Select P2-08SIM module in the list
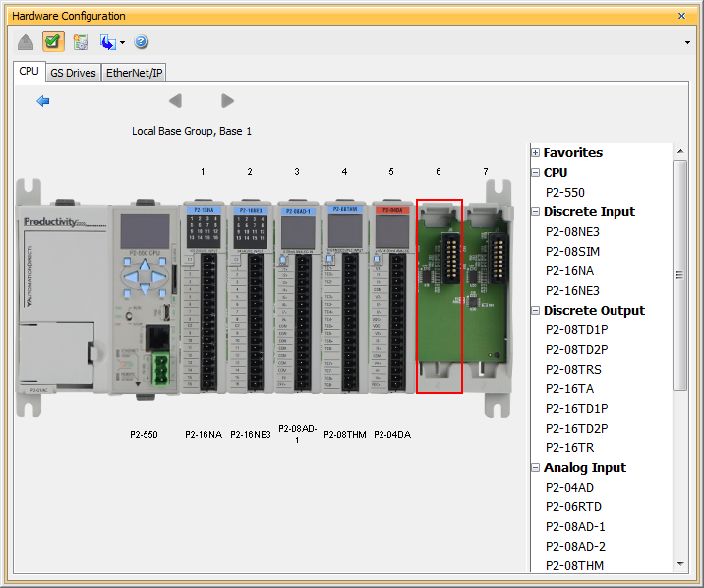 tap(572, 251)
